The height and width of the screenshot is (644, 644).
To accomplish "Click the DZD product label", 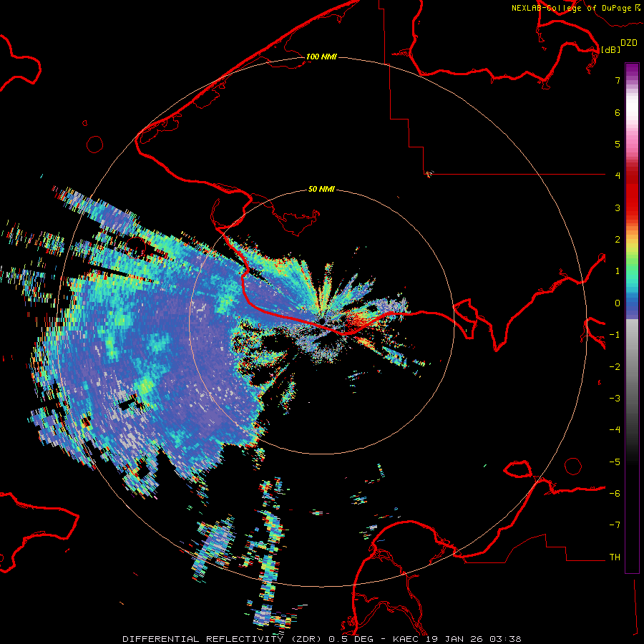I will [x=629, y=43].
